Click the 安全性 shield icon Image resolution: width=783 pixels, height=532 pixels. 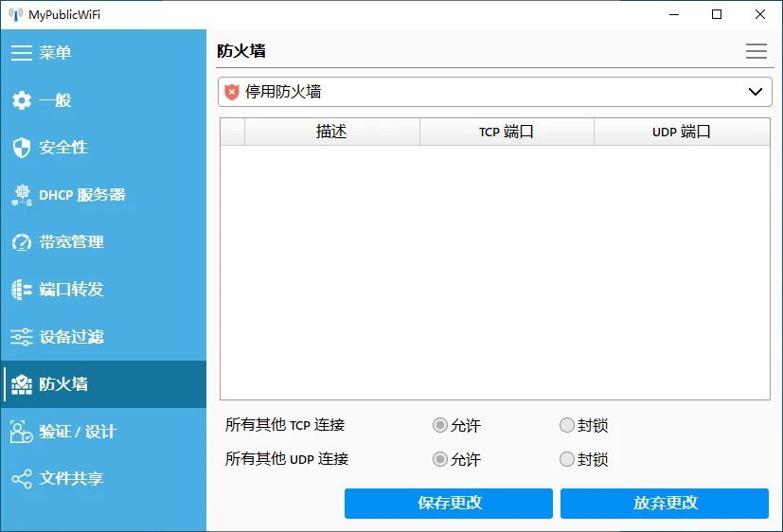tap(22, 148)
